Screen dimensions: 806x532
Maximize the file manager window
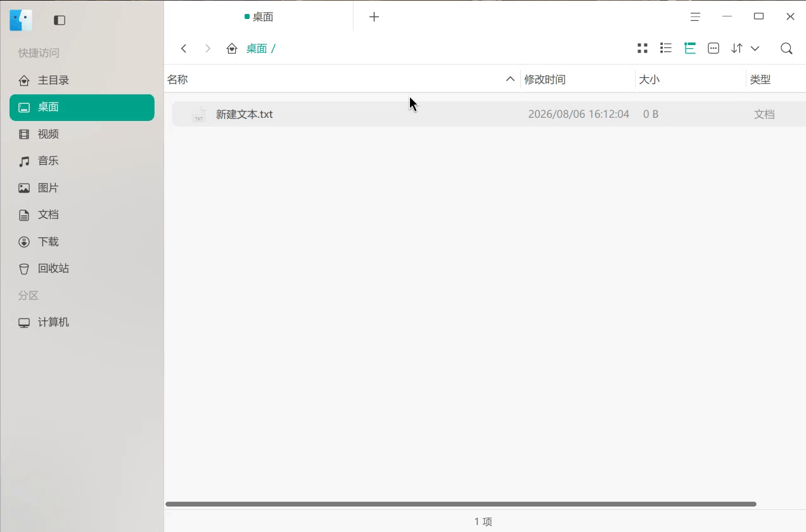click(758, 17)
